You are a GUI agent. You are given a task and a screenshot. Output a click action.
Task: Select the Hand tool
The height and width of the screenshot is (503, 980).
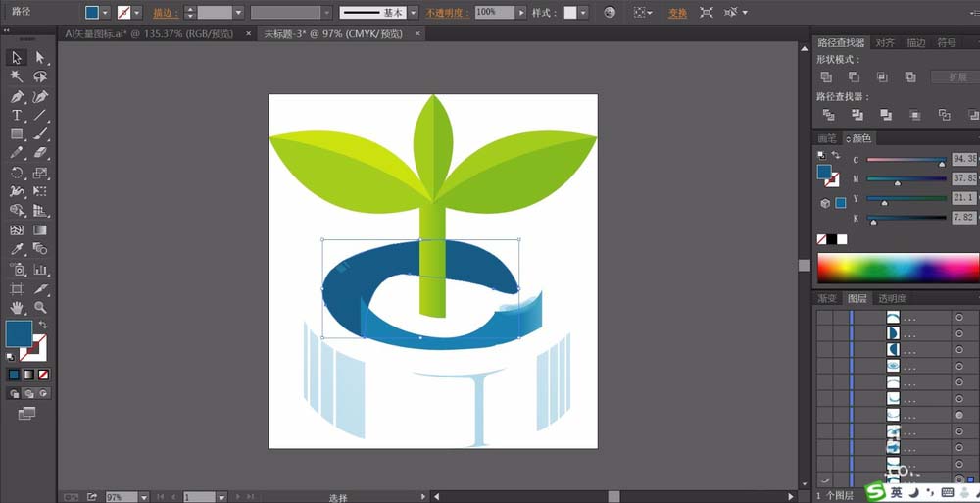click(17, 307)
